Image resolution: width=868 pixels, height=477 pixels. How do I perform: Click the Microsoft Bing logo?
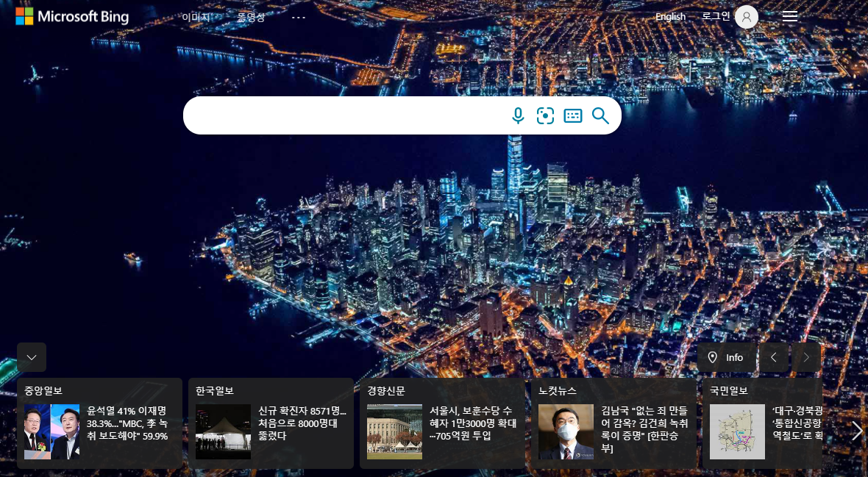click(71, 15)
